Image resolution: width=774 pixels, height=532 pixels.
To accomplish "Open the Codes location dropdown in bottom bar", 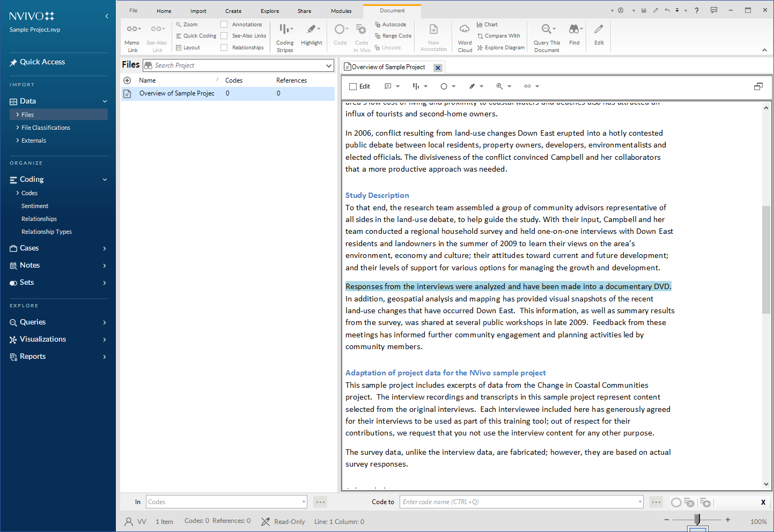I will pos(304,502).
